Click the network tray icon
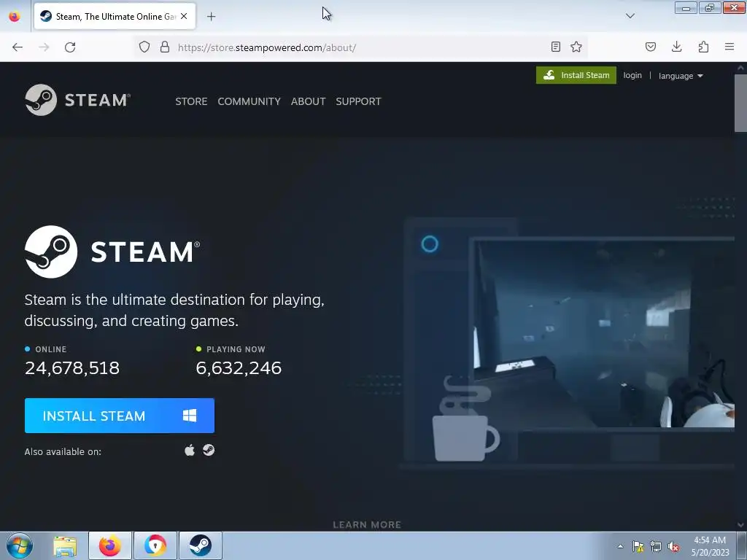 [656, 546]
